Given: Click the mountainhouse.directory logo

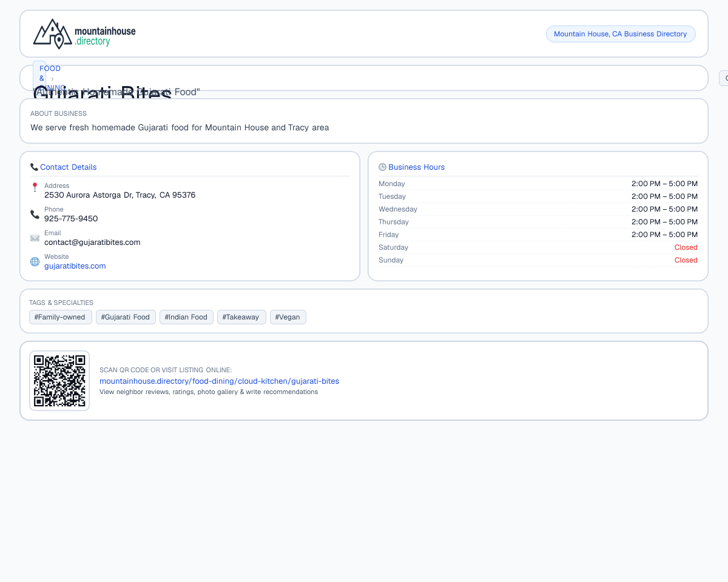Looking at the screenshot, I should pos(84,34).
